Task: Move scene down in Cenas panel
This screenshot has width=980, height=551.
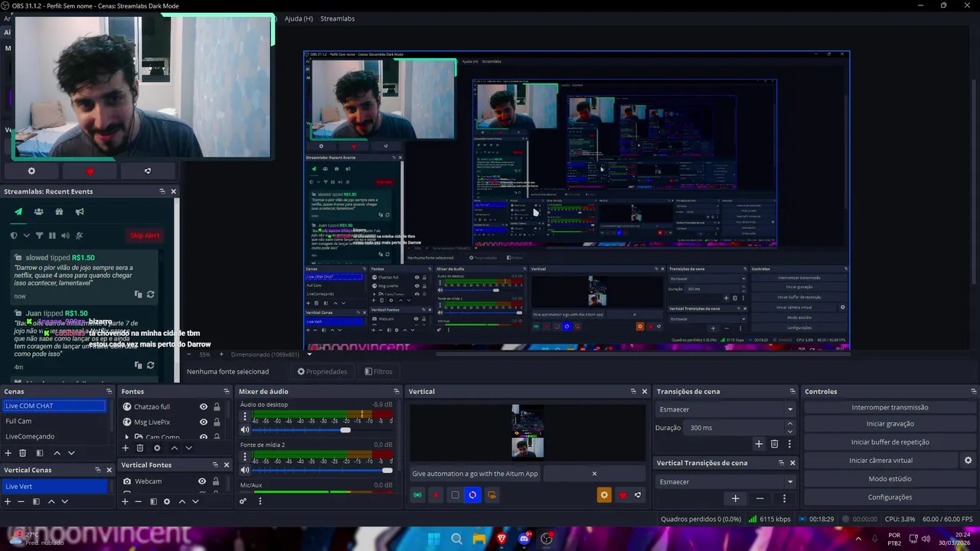Action: 71,453
